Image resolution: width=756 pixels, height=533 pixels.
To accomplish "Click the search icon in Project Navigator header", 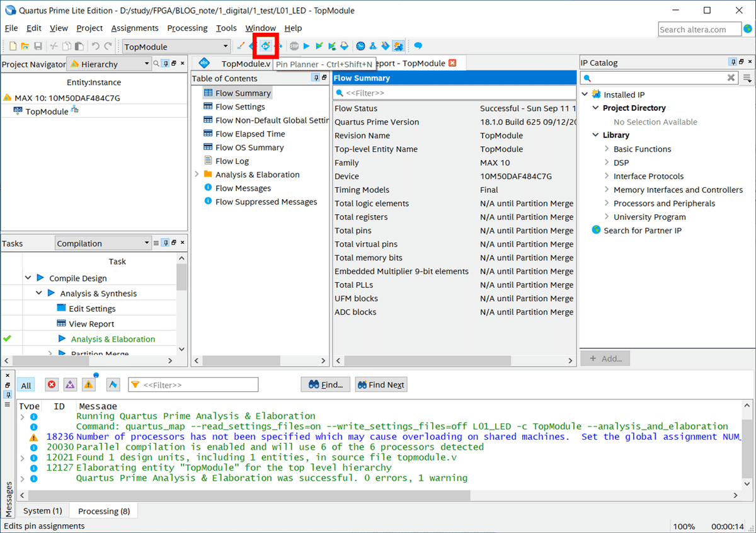I will tap(156, 64).
